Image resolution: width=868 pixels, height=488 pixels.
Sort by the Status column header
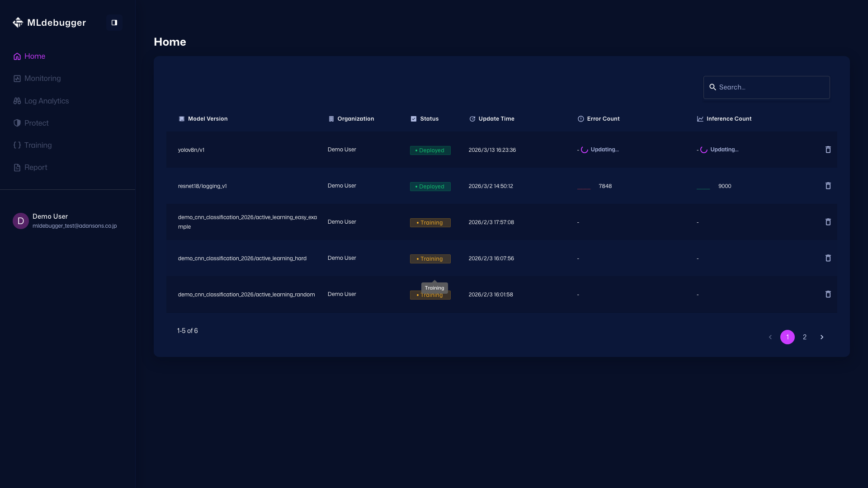click(429, 119)
